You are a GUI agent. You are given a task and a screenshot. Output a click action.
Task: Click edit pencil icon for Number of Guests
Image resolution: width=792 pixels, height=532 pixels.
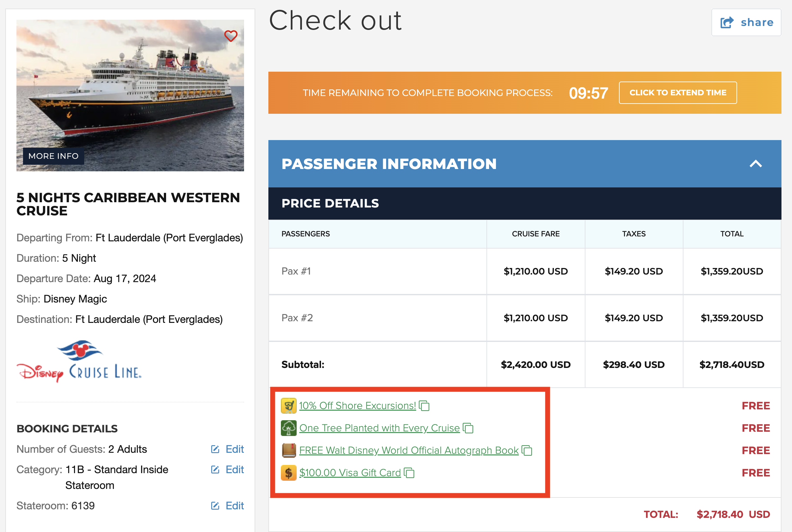coord(215,449)
